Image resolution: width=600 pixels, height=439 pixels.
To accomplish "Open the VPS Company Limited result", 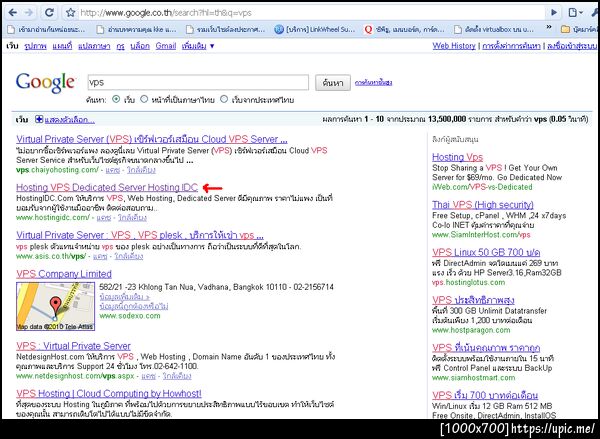I will (64, 274).
